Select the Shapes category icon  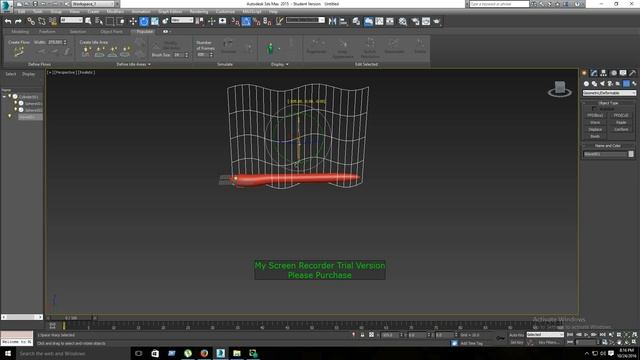tap(594, 84)
